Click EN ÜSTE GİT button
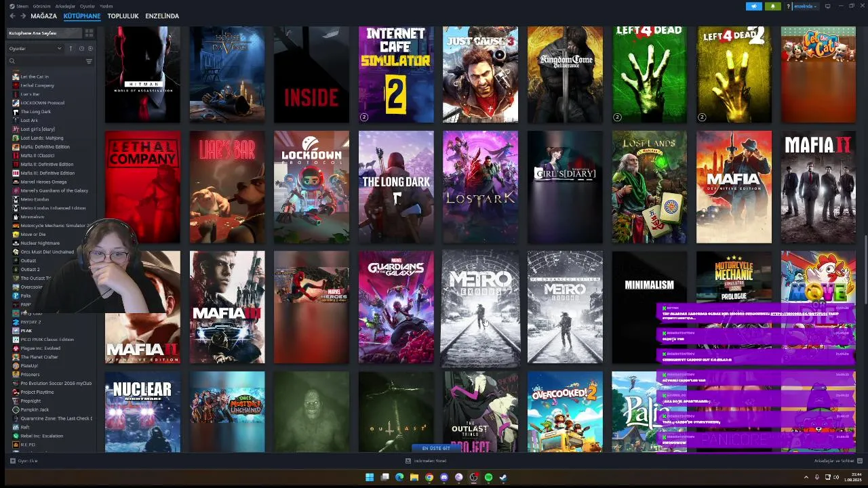Screen dimensions: 868x488 pos(436,448)
